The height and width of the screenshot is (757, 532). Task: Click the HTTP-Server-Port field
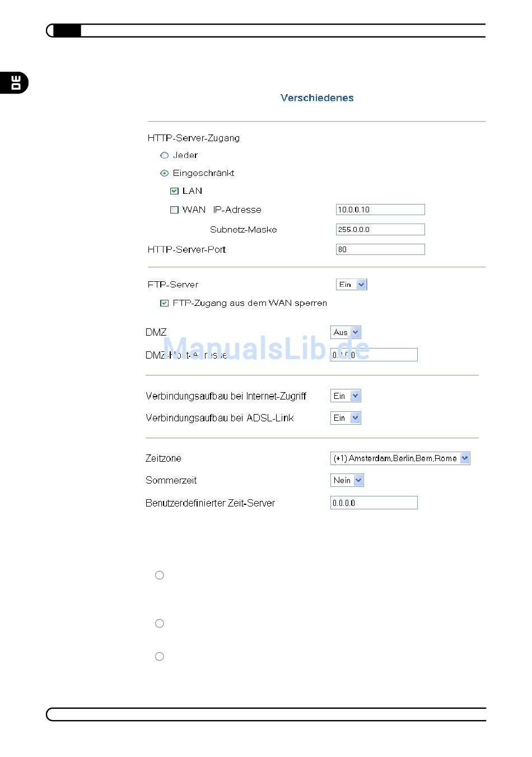(x=380, y=249)
